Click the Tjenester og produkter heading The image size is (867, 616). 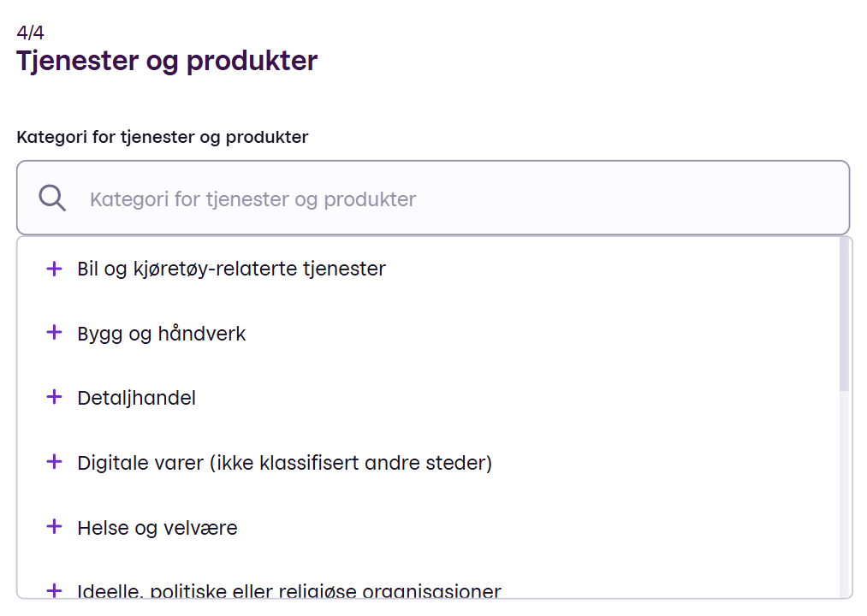click(x=167, y=62)
